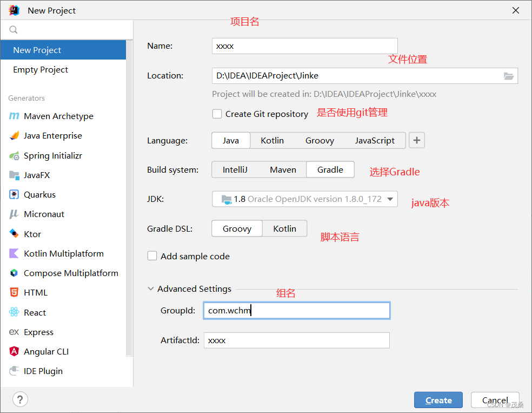532x413 pixels.
Task: Close the New Project dialog
Action: click(x=516, y=10)
